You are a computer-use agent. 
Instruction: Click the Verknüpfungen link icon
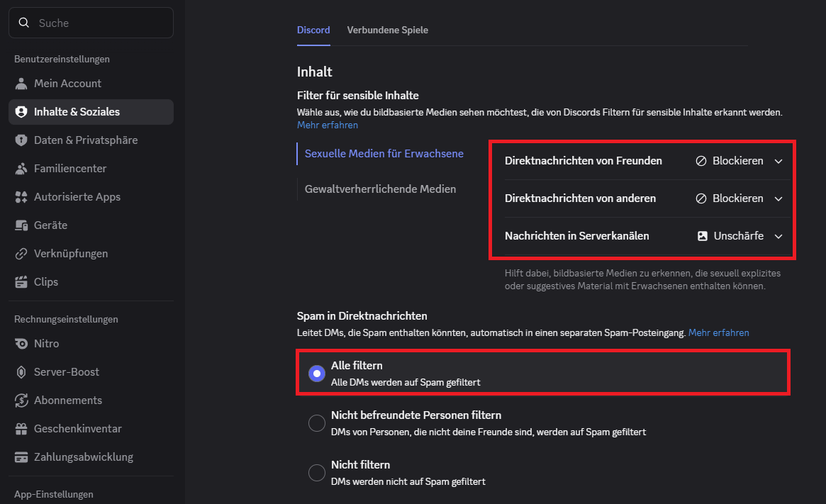[21, 254]
